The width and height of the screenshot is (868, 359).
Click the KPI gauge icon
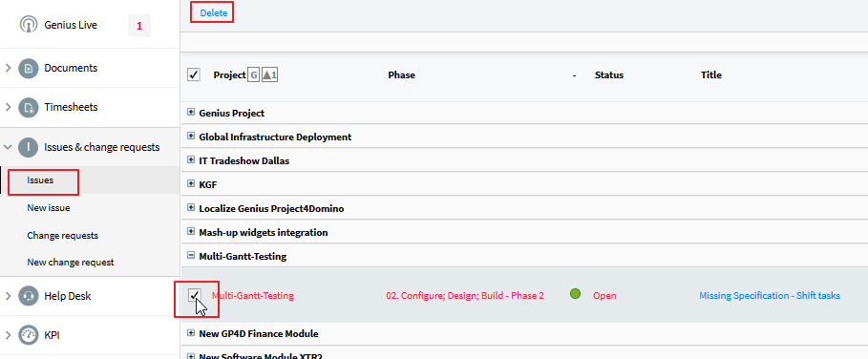point(29,335)
